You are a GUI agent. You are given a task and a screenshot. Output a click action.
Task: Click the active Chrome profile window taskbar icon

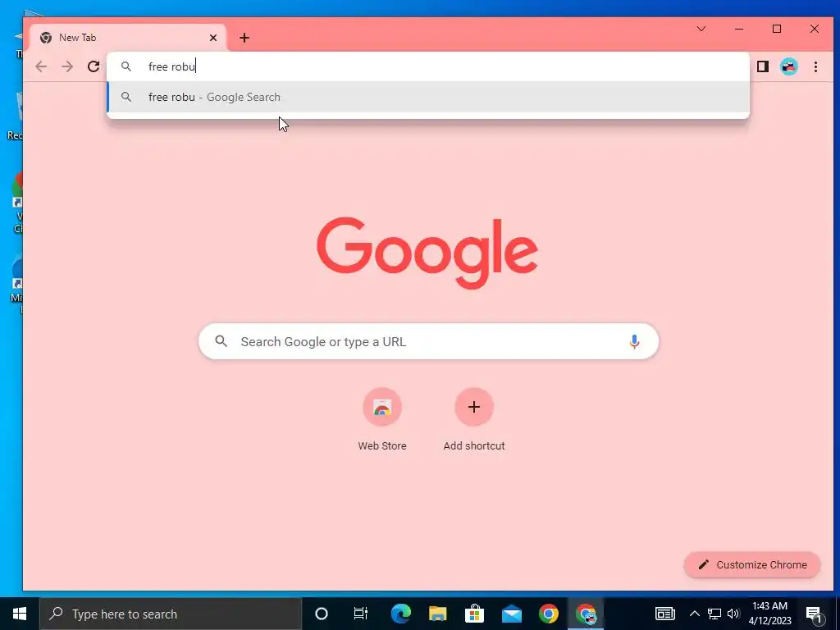[x=586, y=614]
